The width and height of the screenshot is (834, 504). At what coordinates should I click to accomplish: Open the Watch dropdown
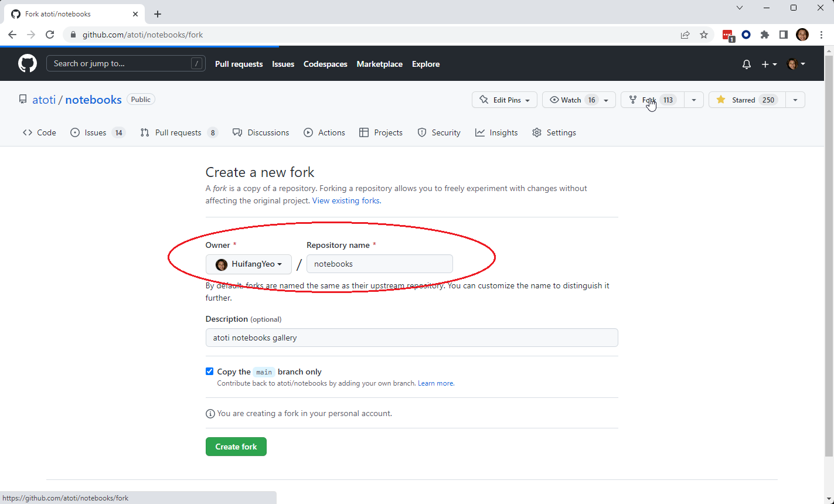[x=579, y=100]
